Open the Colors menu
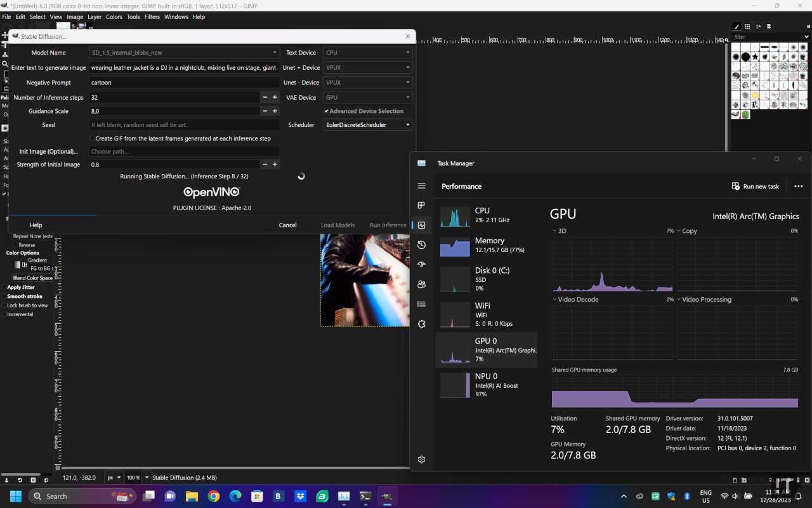This screenshot has height=508, width=812. click(114, 17)
